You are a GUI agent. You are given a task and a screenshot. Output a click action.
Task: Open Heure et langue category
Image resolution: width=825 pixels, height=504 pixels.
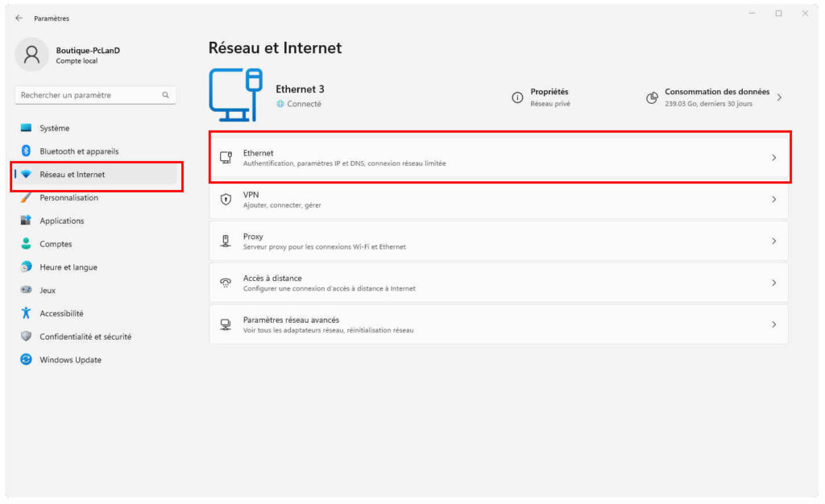96,267
